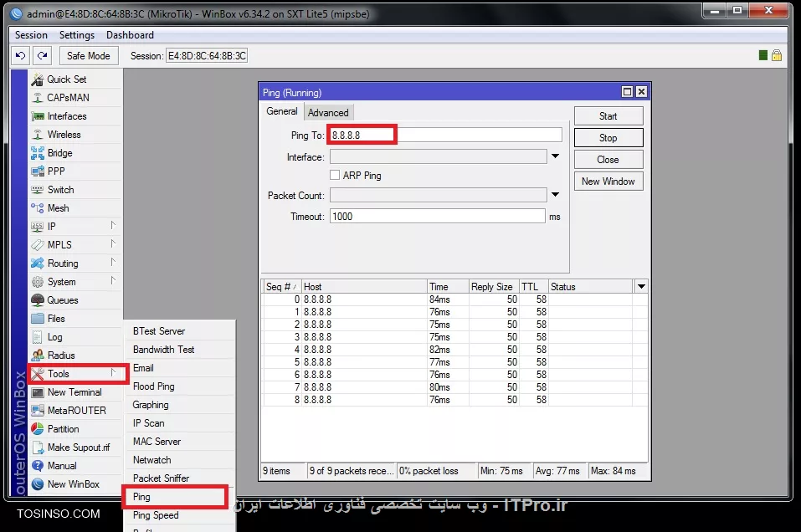The width and height of the screenshot is (801, 532).
Task: Select the ping row with time 84ms
Action: tap(454, 299)
